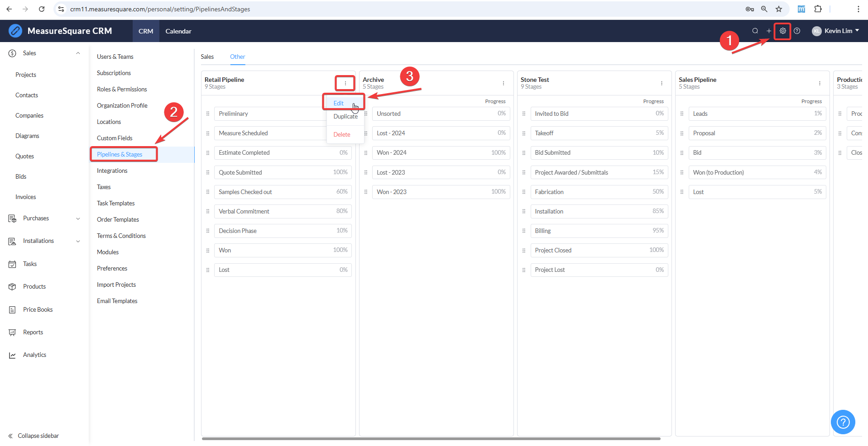Click drag handle beside Invited to Bid
This screenshot has height=446, width=868.
pyautogui.click(x=524, y=114)
